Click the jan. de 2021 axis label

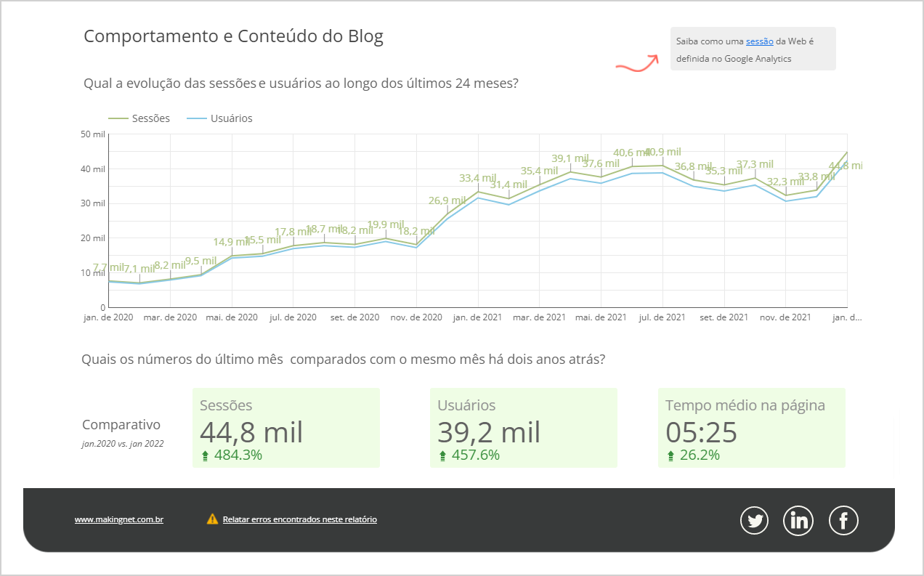tap(478, 317)
